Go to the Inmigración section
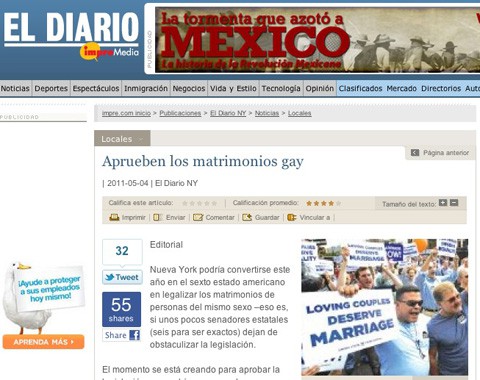Screen dimensions: 480x380 (x=146, y=88)
